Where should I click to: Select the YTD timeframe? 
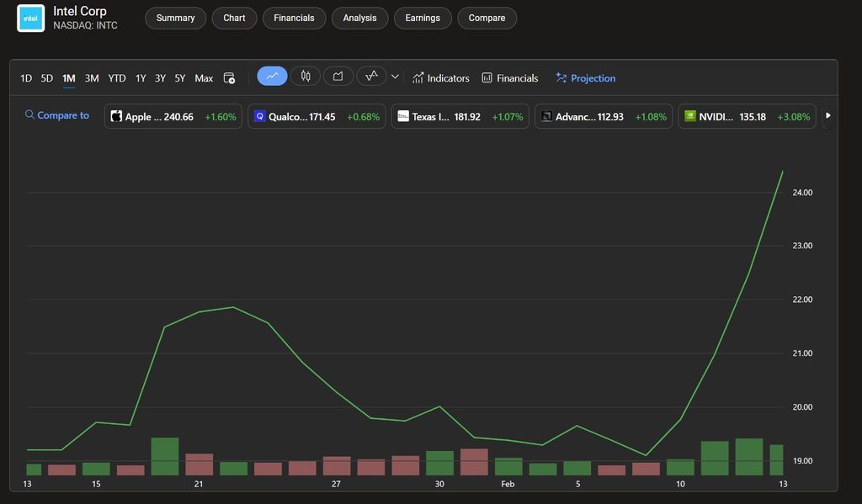[x=116, y=77]
